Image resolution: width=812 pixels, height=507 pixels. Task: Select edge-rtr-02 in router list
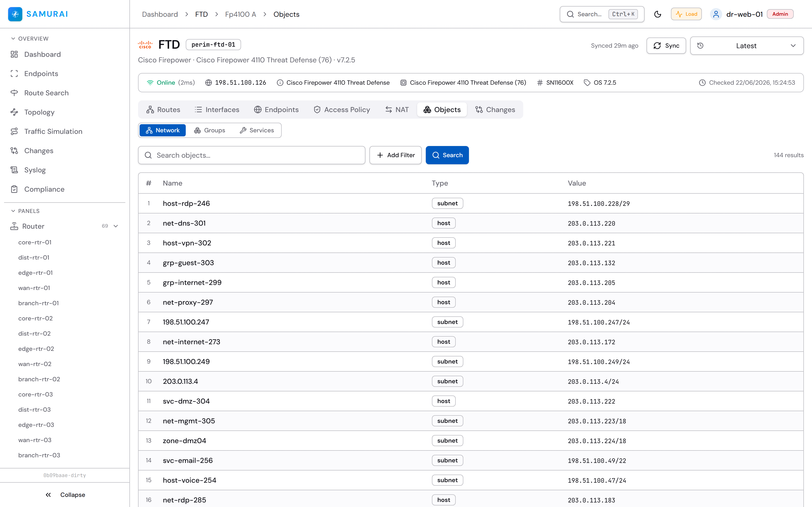pyautogui.click(x=36, y=349)
